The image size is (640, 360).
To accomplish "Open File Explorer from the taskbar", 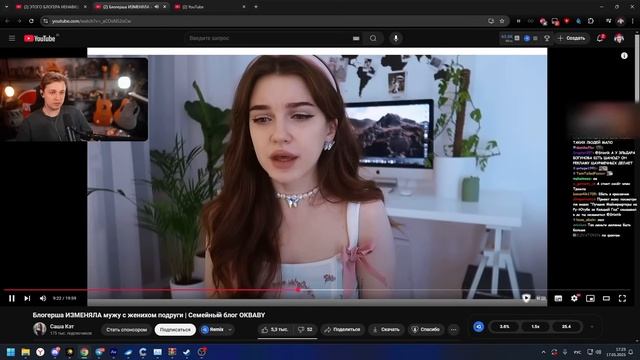I will tap(26, 352).
